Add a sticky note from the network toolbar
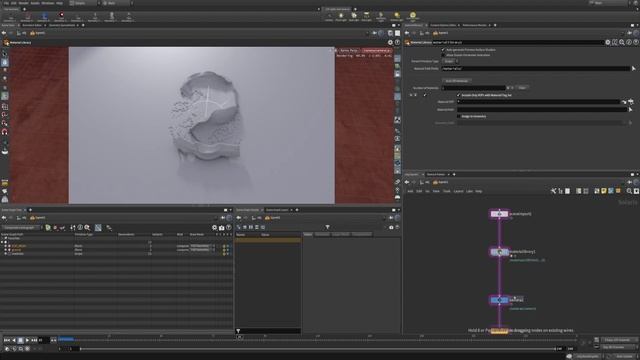The image size is (640, 360). pyautogui.click(x=604, y=191)
